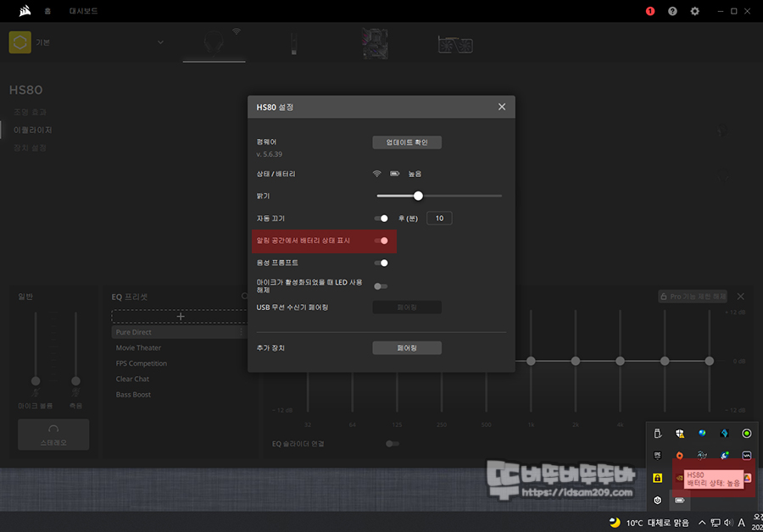This screenshot has height=532, width=763.
Task: Click the blue globe tray icon
Action: point(702,433)
